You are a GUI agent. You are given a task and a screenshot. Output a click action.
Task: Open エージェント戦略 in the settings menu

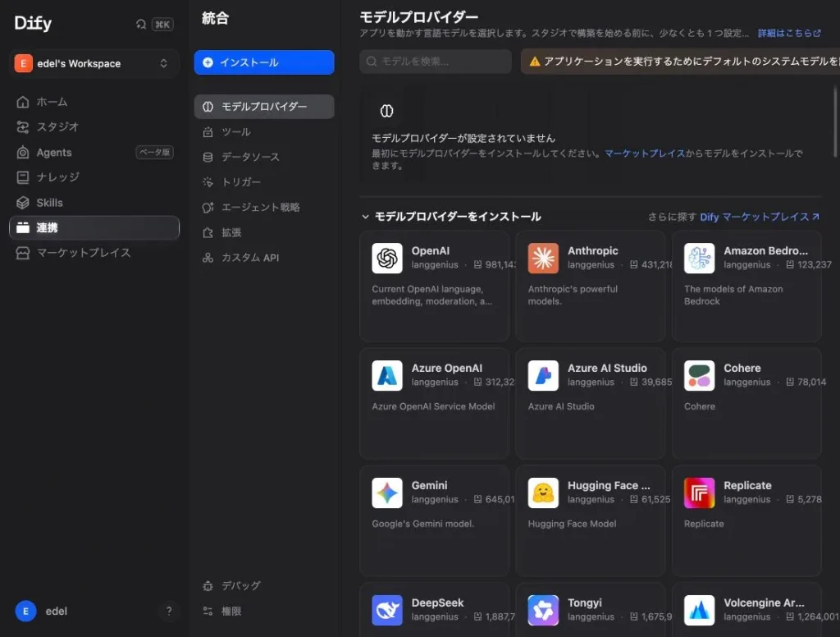[264, 208]
